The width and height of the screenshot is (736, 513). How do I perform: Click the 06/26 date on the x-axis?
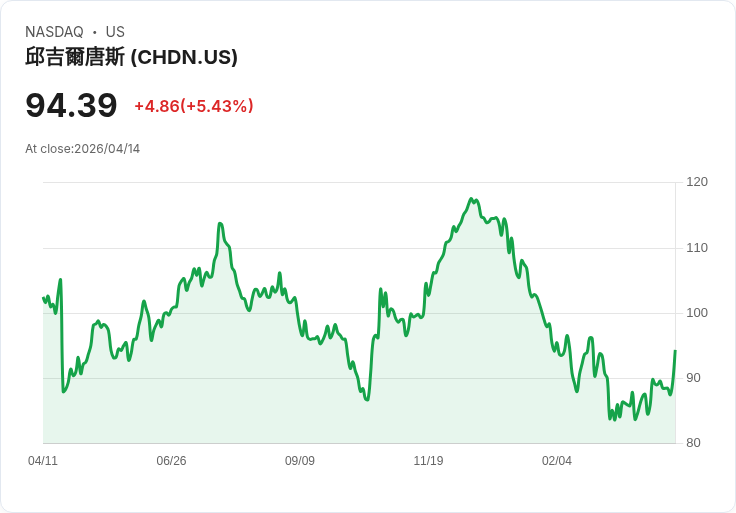coord(171,461)
